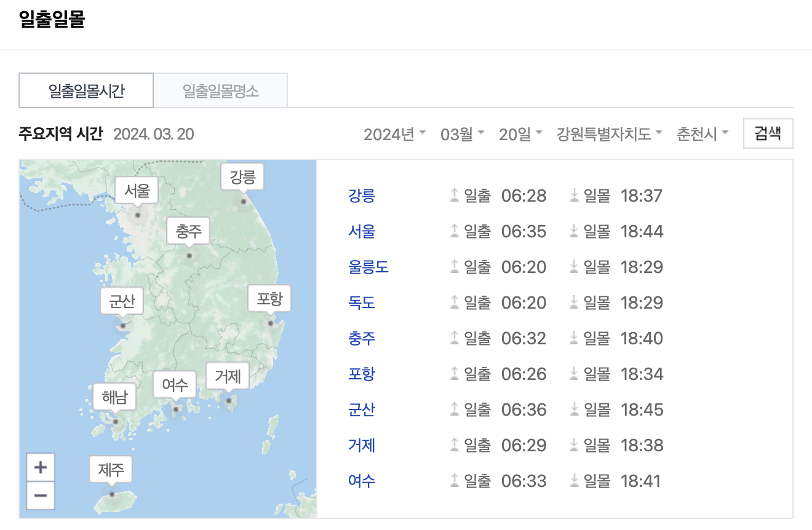Select the 일출일몰시간 tab
This screenshot has width=812, height=530.
86,90
